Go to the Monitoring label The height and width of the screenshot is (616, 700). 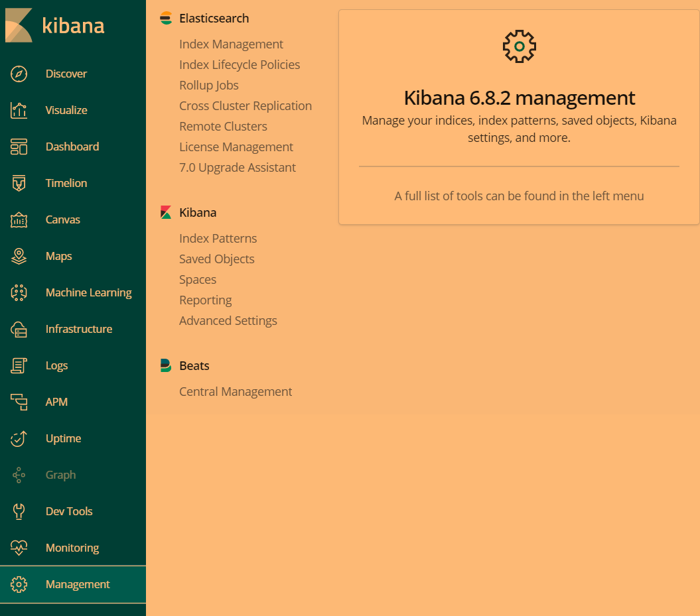(72, 548)
